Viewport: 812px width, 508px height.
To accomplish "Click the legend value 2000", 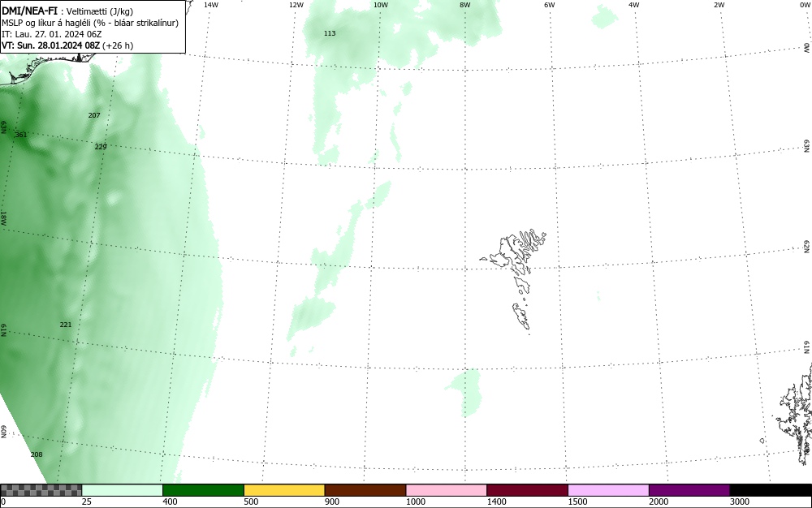I will 659,502.
